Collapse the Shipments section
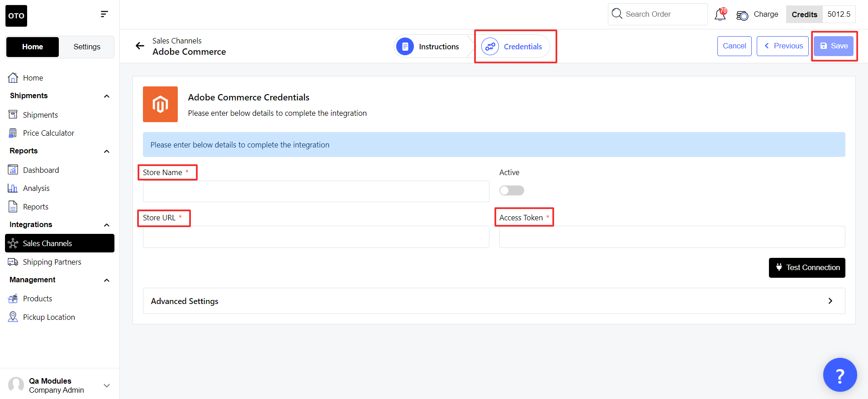The height and width of the screenshot is (399, 868). [107, 96]
